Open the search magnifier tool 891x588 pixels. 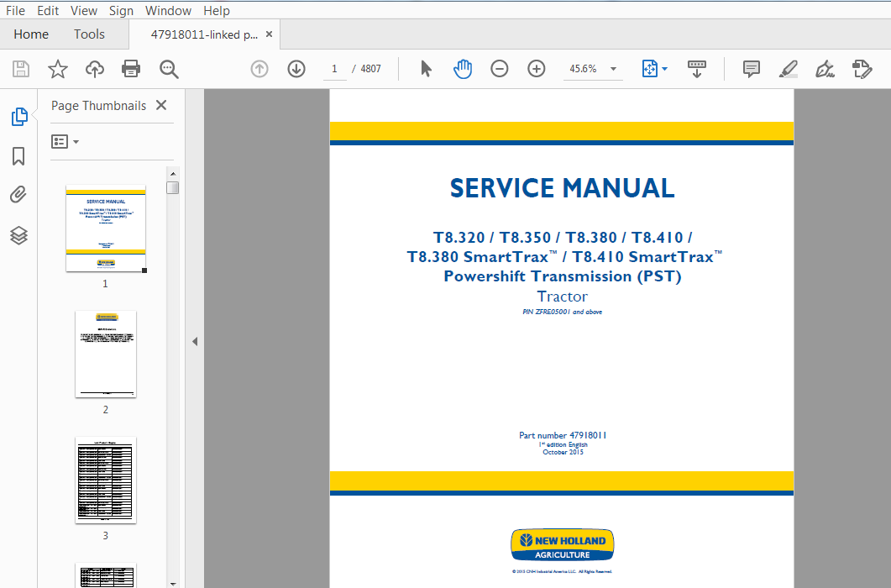(x=169, y=69)
